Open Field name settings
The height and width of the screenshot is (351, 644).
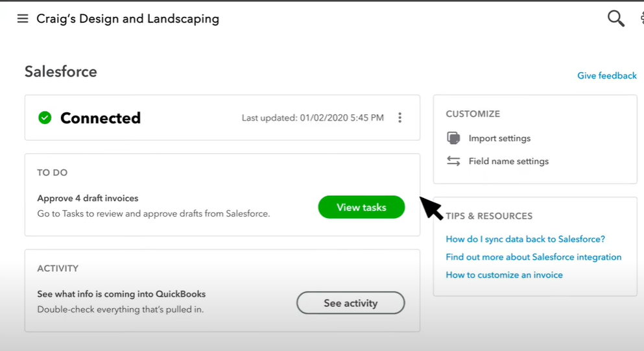pos(508,162)
